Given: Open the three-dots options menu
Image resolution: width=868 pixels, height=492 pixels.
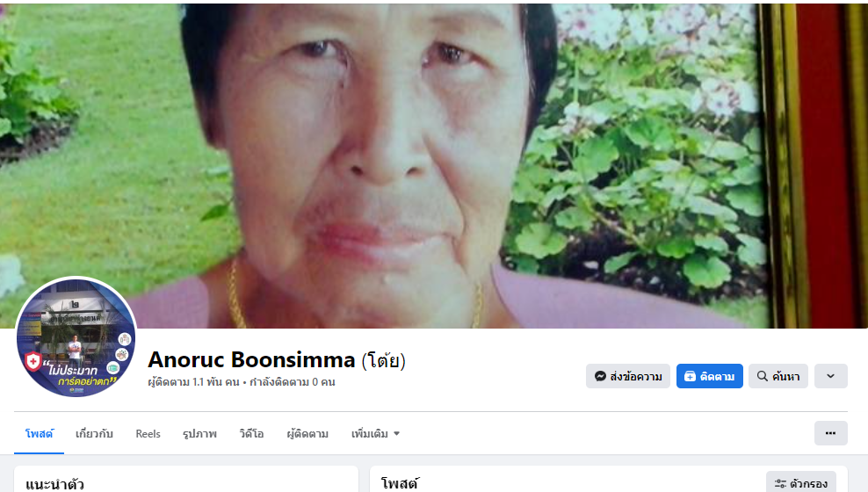Looking at the screenshot, I should 830,433.
